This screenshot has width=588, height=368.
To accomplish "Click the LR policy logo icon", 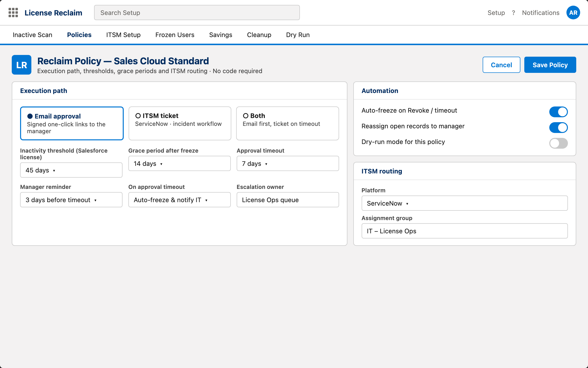I will 22,65.
